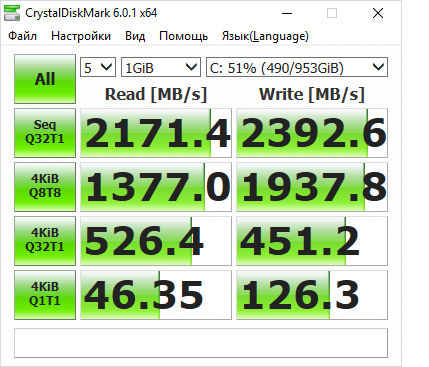Open the Язык(Language) menu
This screenshot has height=367, width=429.
click(265, 36)
